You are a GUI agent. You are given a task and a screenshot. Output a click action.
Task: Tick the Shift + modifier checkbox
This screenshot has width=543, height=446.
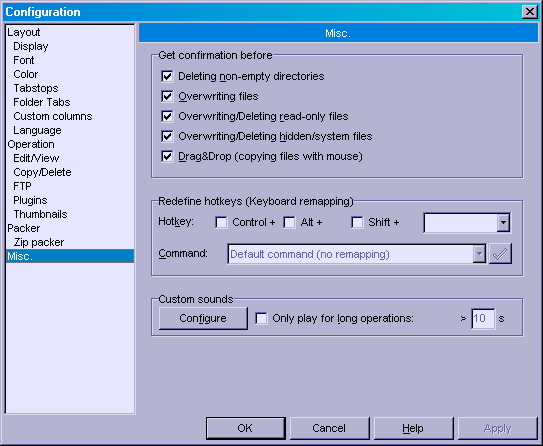point(357,222)
